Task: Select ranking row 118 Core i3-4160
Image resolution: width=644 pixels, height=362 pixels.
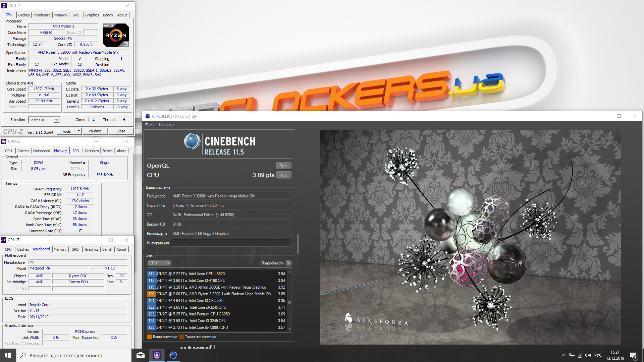Action: [216, 281]
